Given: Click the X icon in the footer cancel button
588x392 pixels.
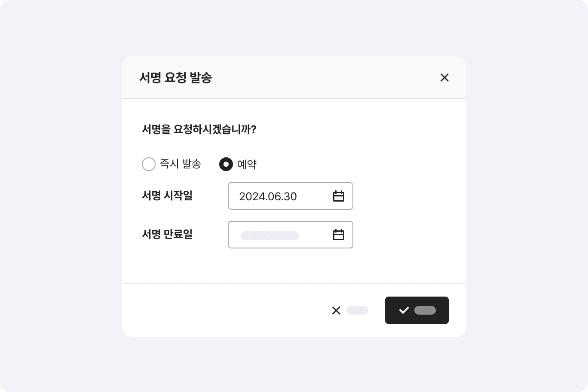Looking at the screenshot, I should [336, 310].
